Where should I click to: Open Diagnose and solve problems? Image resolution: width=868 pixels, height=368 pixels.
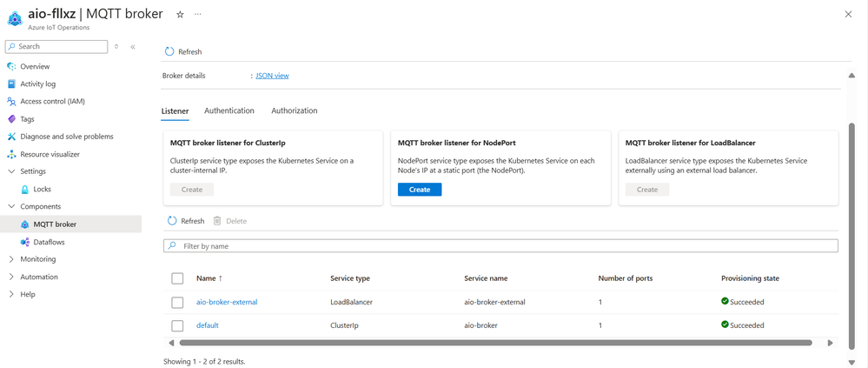(x=66, y=137)
